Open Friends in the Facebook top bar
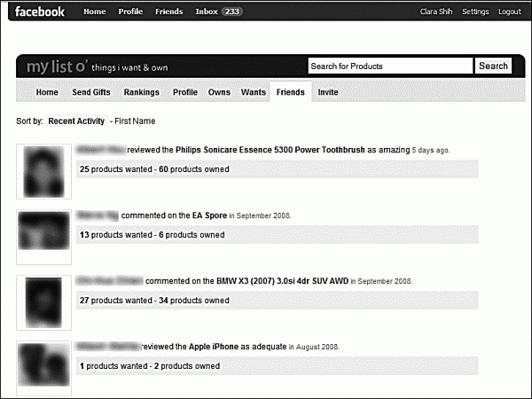532x399 pixels. pos(168,12)
